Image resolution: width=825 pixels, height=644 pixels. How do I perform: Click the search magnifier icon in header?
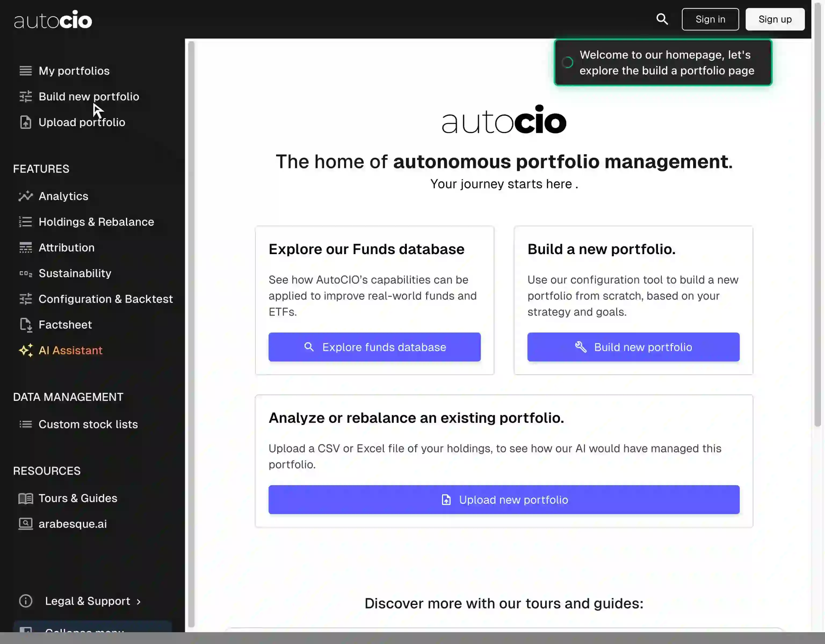[662, 19]
